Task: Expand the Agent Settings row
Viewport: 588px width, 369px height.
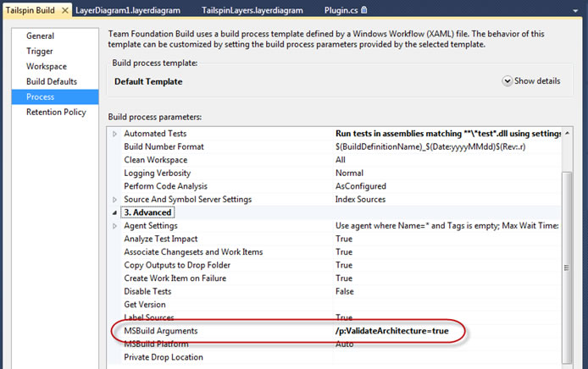Action: click(114, 226)
